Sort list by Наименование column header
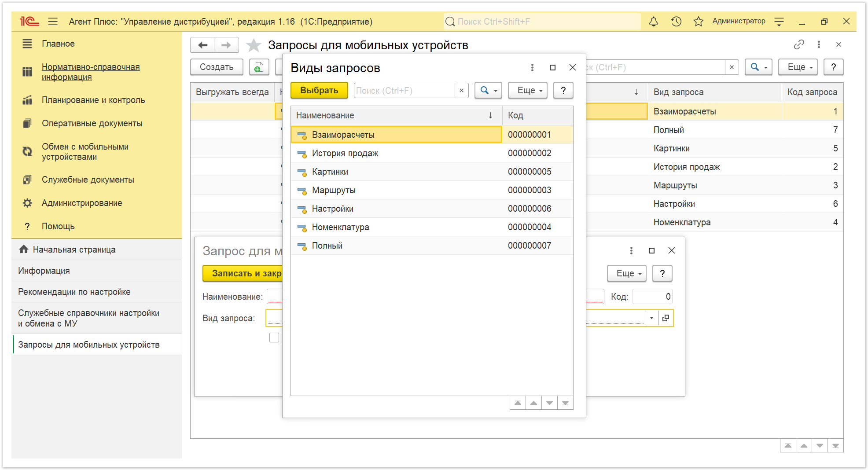The width and height of the screenshot is (868, 470). pyautogui.click(x=396, y=115)
